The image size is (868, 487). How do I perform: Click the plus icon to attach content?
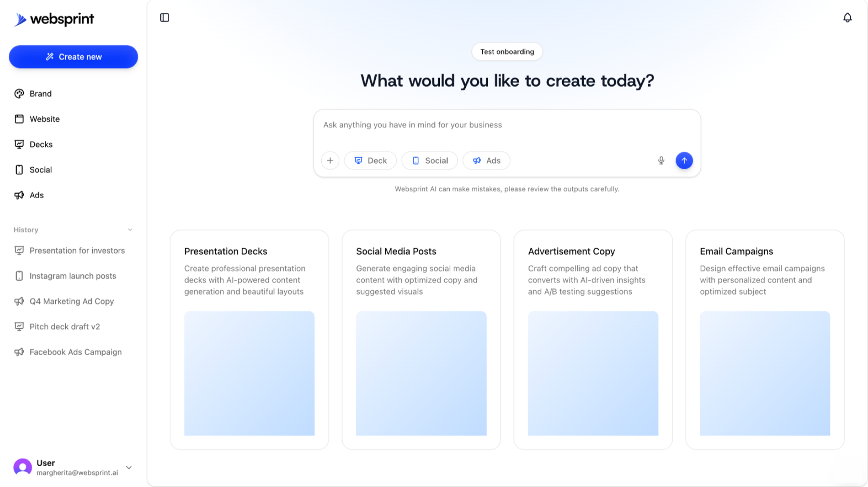click(330, 161)
